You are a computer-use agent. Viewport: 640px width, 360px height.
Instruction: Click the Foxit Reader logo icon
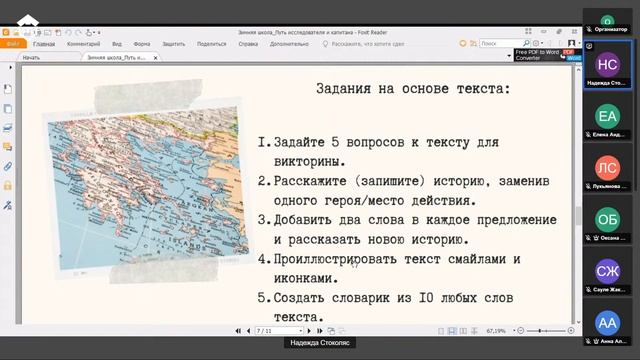[x=6, y=32]
